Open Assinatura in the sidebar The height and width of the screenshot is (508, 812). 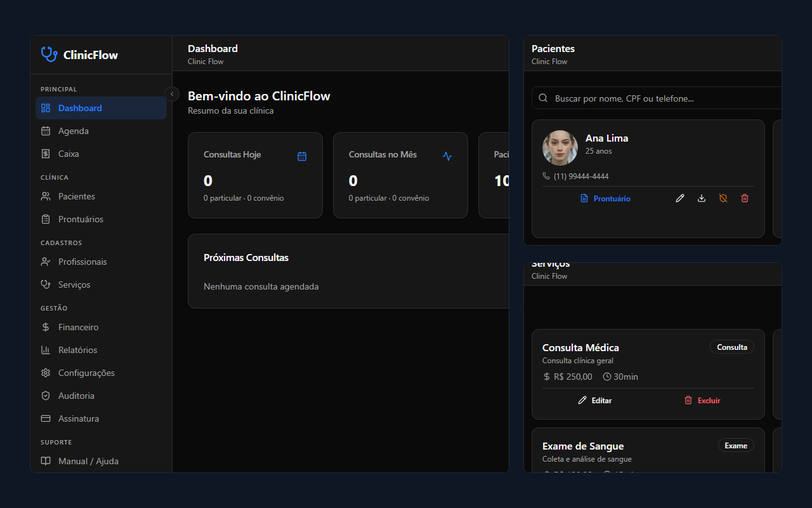tap(101, 418)
